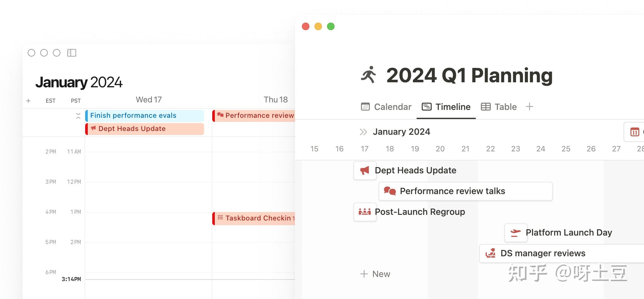Screen dimensions: 644x299
Task: Switch to the Calendar tab
Action: pos(386,107)
